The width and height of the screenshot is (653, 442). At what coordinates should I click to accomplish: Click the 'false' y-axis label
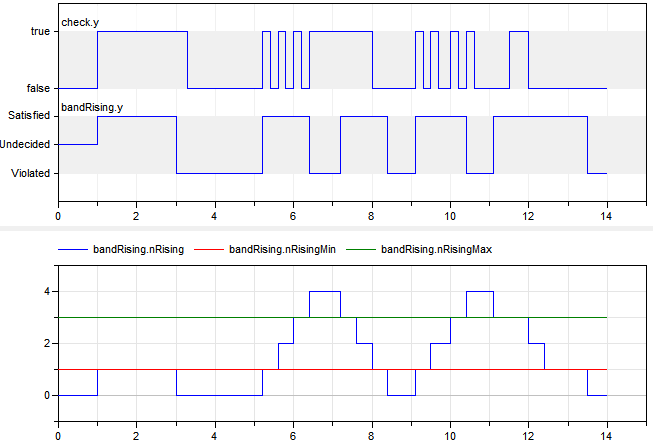pos(37,89)
